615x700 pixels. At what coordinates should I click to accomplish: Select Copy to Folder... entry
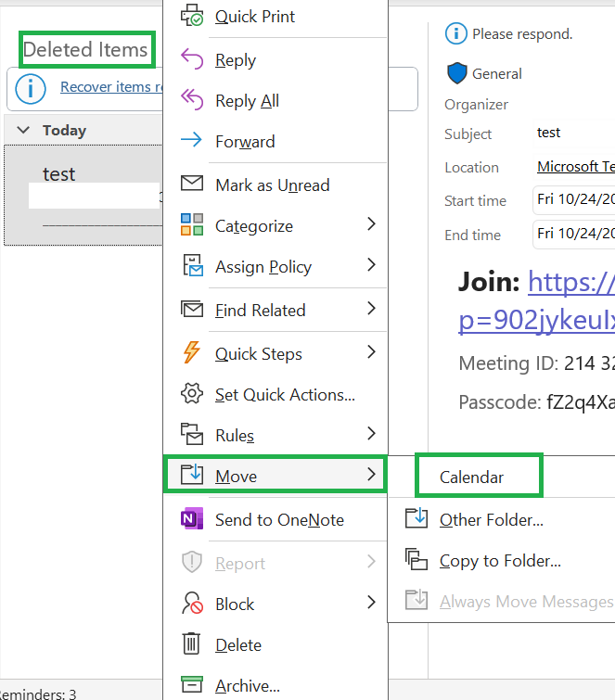(x=501, y=561)
